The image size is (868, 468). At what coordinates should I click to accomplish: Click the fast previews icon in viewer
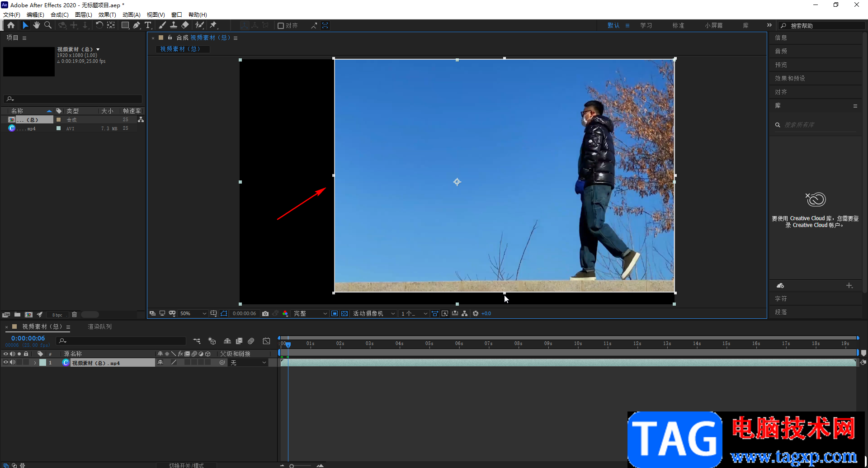tap(445, 313)
